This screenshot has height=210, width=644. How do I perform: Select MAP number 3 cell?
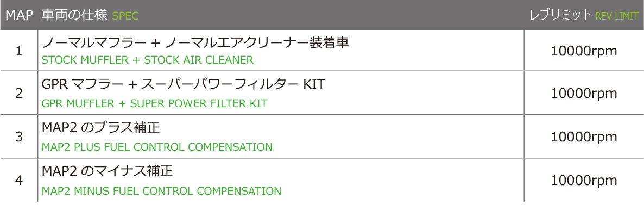(x=19, y=137)
